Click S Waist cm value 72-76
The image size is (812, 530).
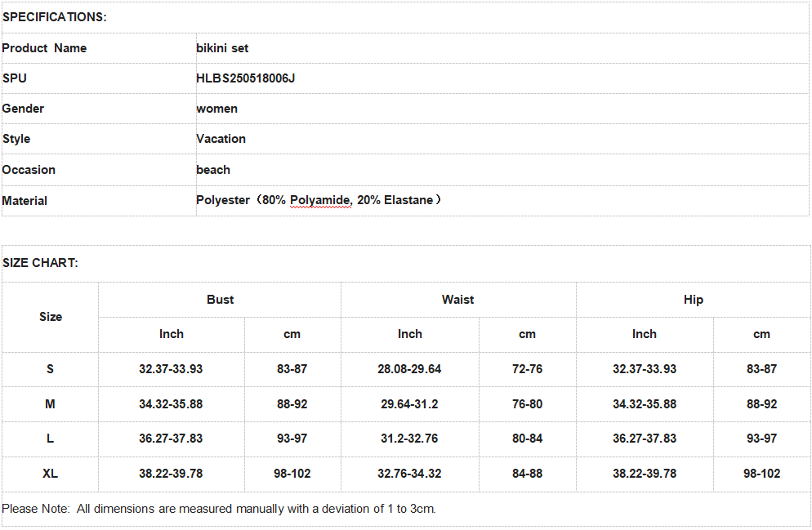(x=527, y=369)
